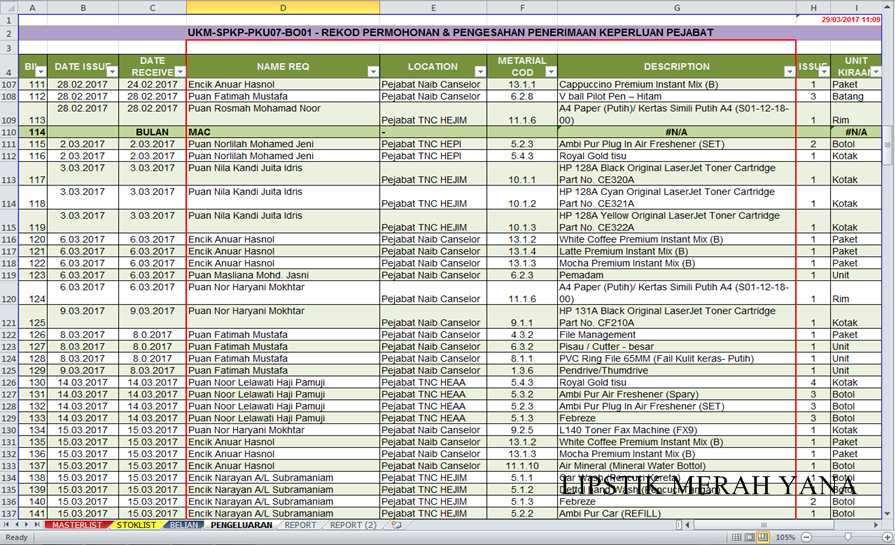Open the DATE RECEIVE filter dropdown arrow
This screenshot has height=545, width=895.
point(180,71)
